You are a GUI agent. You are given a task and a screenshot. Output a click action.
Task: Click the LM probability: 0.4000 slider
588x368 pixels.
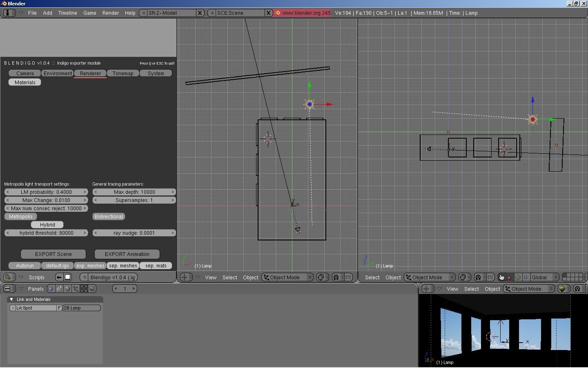[46, 192]
